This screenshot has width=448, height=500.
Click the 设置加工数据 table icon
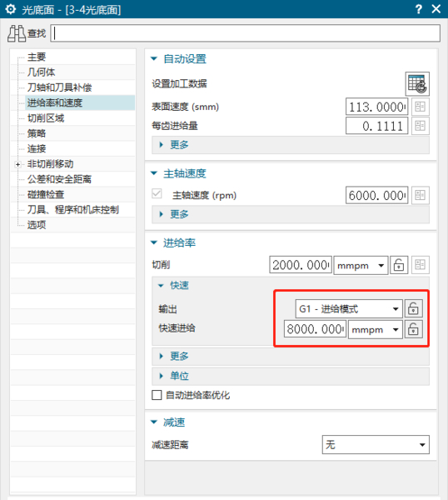click(417, 84)
